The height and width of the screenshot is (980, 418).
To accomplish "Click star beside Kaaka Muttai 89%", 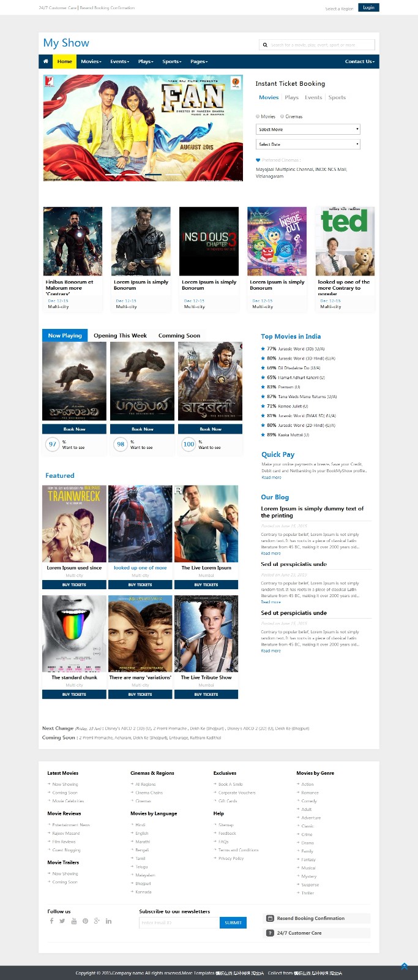I will click(x=263, y=435).
